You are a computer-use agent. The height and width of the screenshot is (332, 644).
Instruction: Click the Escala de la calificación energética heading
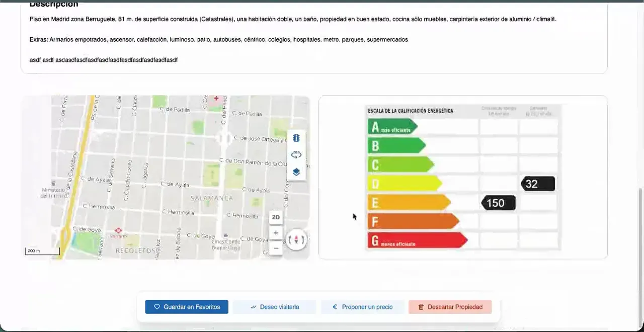pos(411,111)
